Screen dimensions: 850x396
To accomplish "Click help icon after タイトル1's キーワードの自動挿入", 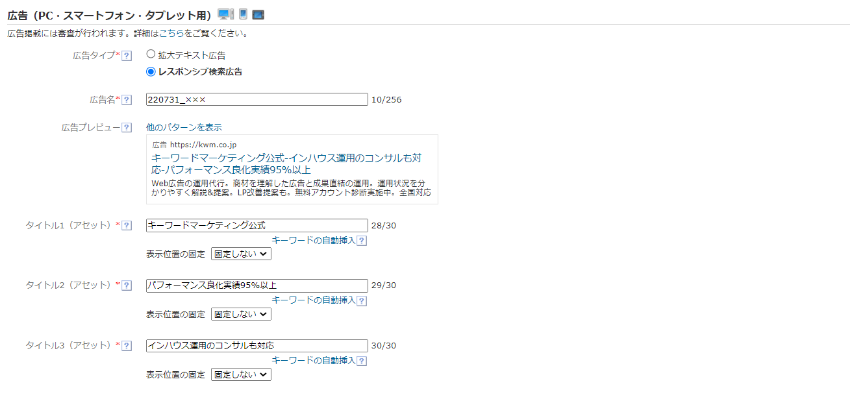I will tap(362, 241).
